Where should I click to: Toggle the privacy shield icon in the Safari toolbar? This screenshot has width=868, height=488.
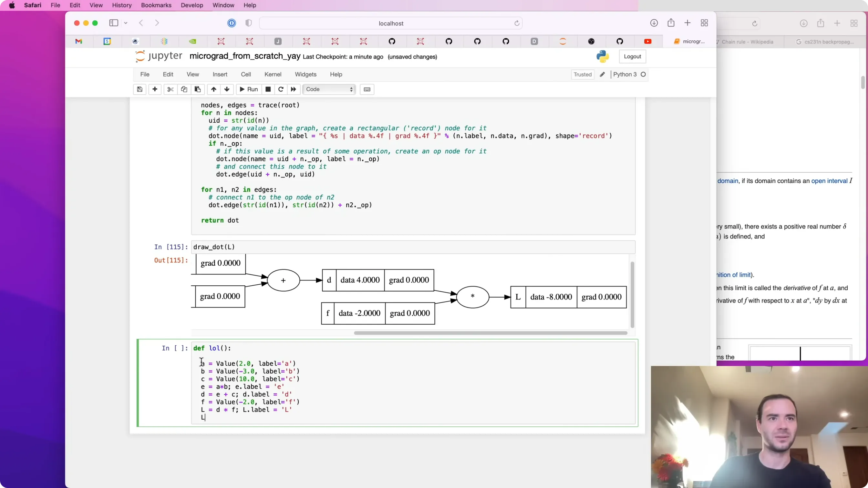tap(249, 23)
